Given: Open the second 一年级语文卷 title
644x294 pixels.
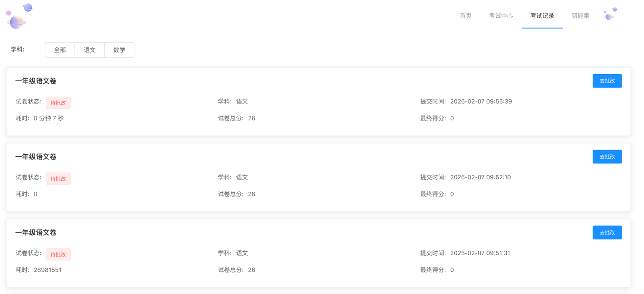Looking at the screenshot, I should tap(36, 156).
